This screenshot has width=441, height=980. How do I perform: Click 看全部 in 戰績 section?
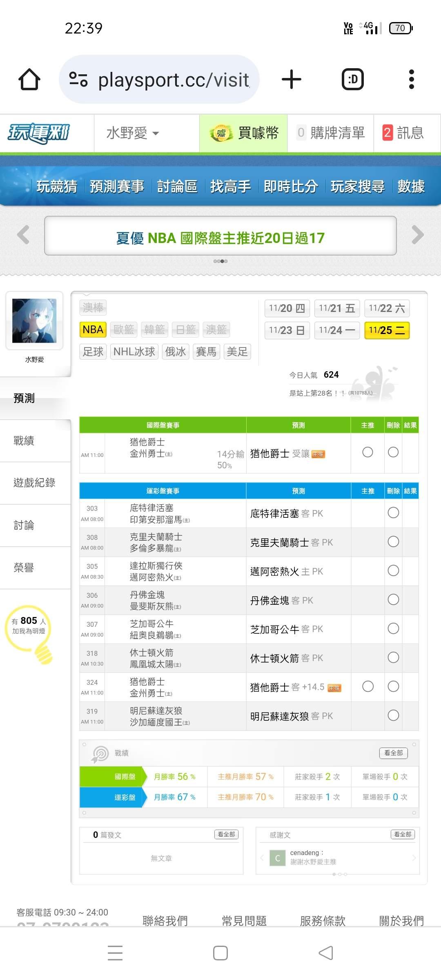tap(394, 753)
